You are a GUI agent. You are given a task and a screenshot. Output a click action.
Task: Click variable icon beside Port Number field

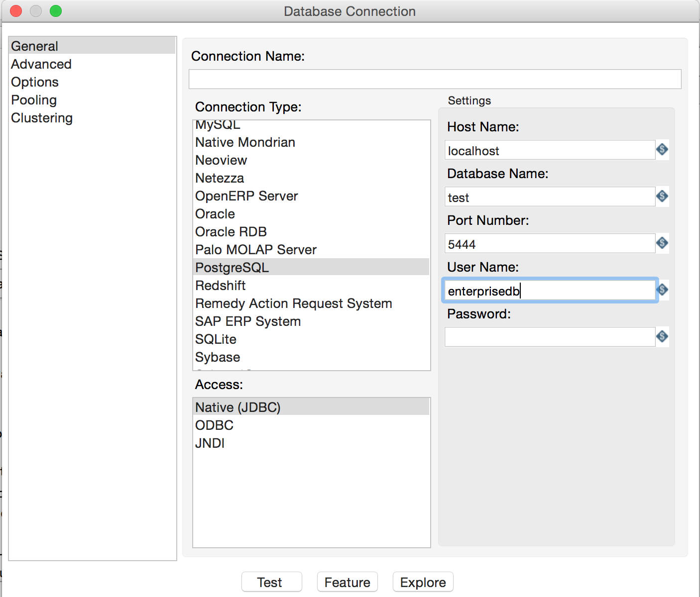(662, 243)
